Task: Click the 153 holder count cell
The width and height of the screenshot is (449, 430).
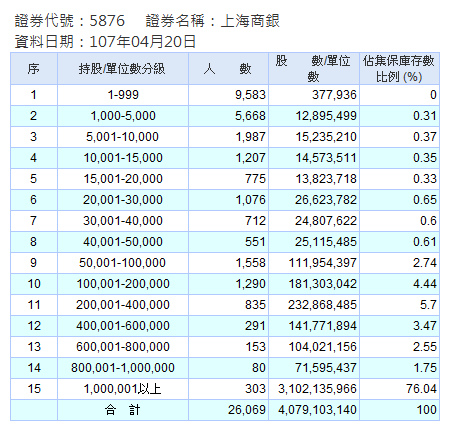Action: (x=228, y=347)
